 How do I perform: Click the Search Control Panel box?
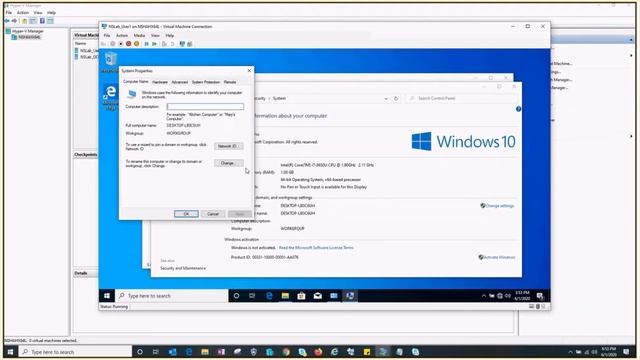tap(461, 98)
